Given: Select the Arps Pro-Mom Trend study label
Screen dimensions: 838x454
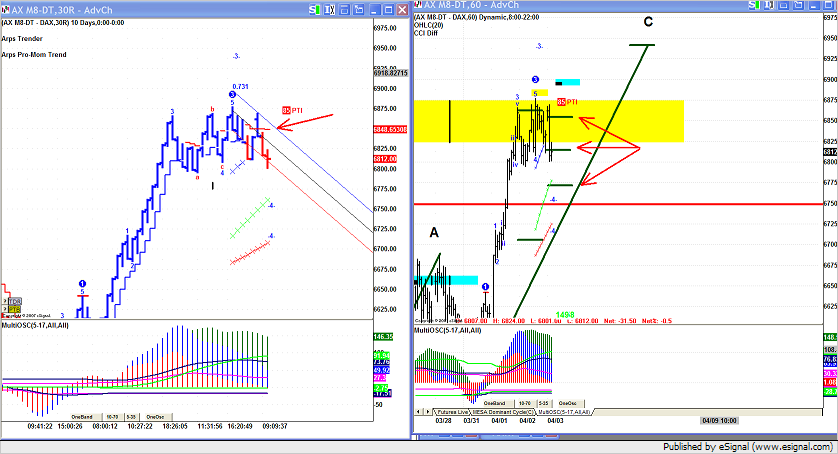Looking at the screenshot, I should point(34,54).
